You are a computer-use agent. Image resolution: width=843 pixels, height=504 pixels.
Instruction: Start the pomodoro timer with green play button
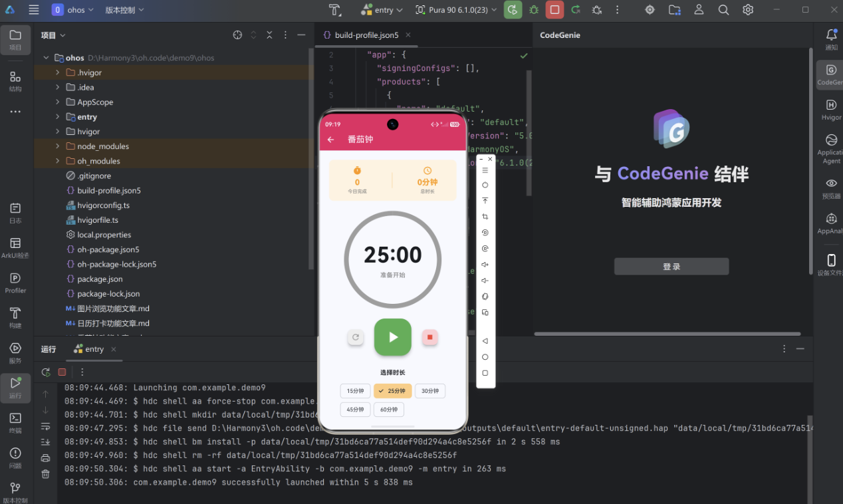coord(393,337)
